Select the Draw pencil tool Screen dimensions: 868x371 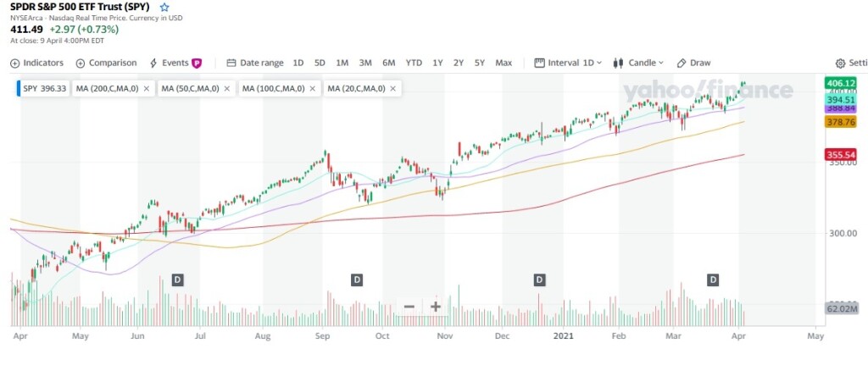[x=693, y=63]
